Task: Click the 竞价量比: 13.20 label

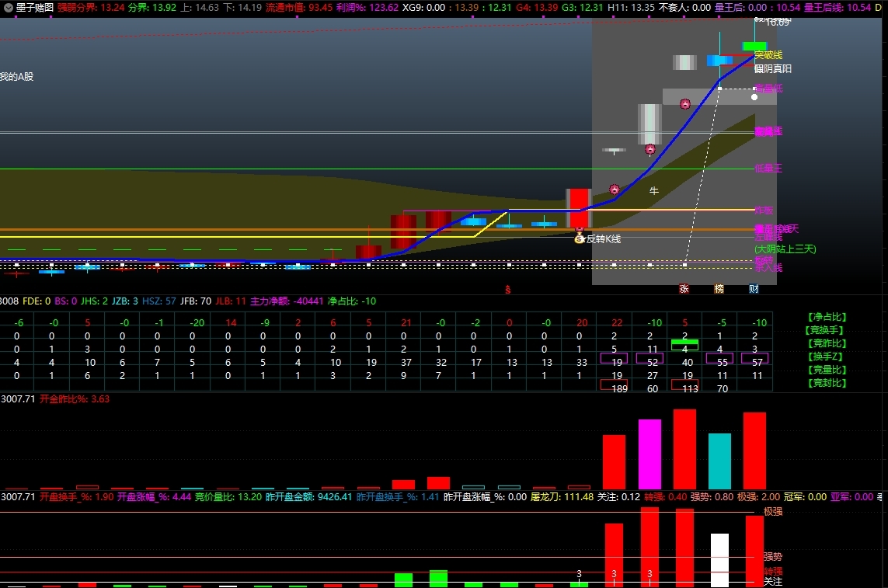Action: click(x=228, y=497)
